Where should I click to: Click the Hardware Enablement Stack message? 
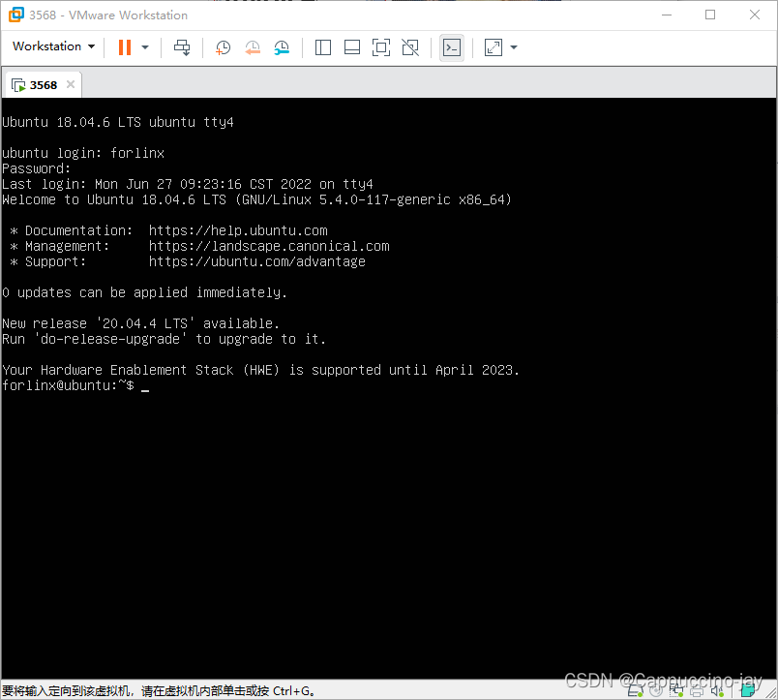tap(260, 370)
